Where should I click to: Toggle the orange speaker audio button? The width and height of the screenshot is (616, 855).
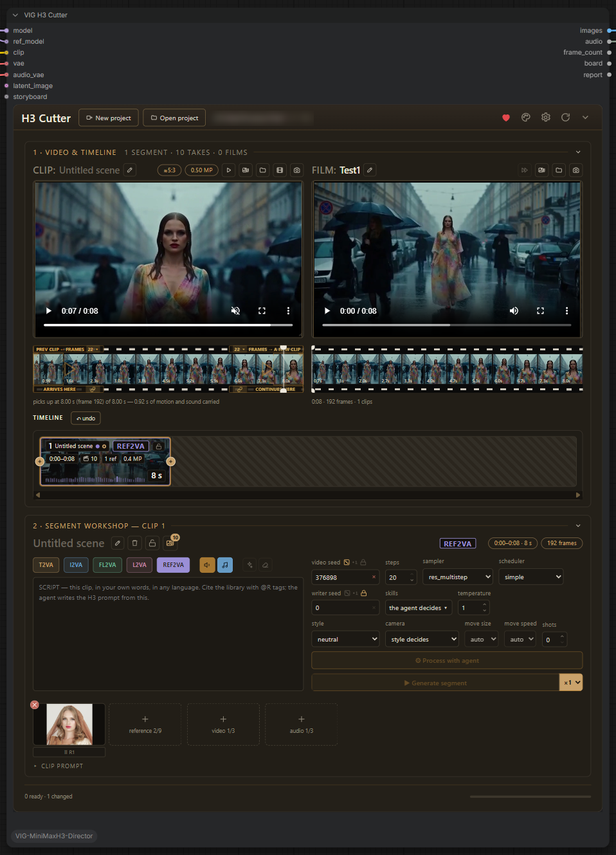coord(207,565)
